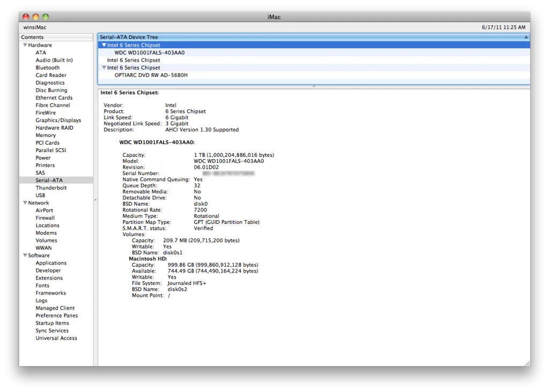Select WDC WD1001FALS-403AA0 drive in device tree
This screenshot has width=549, height=392.
pos(149,53)
